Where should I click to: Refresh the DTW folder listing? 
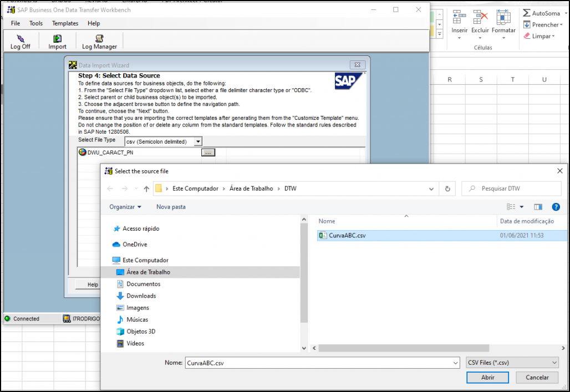(447, 189)
